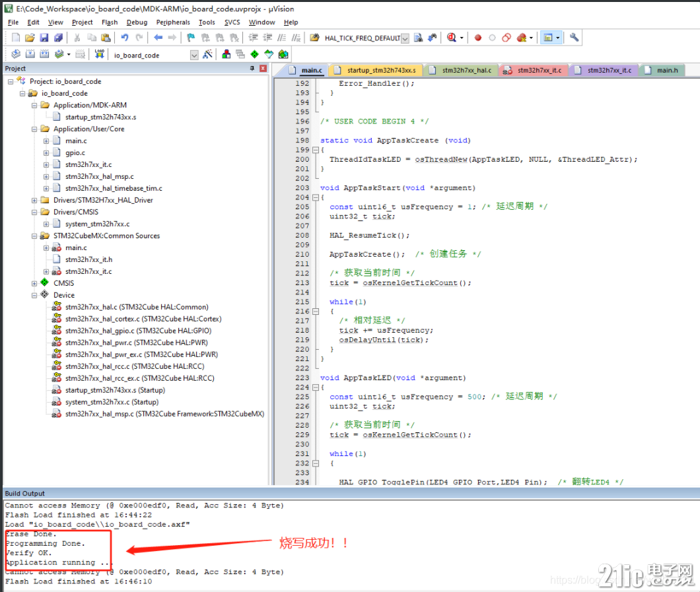Image resolution: width=700 pixels, height=592 pixels.
Task: Select stm32h7xx_hal_msp.c under Application/User/Core
Action: point(99,177)
